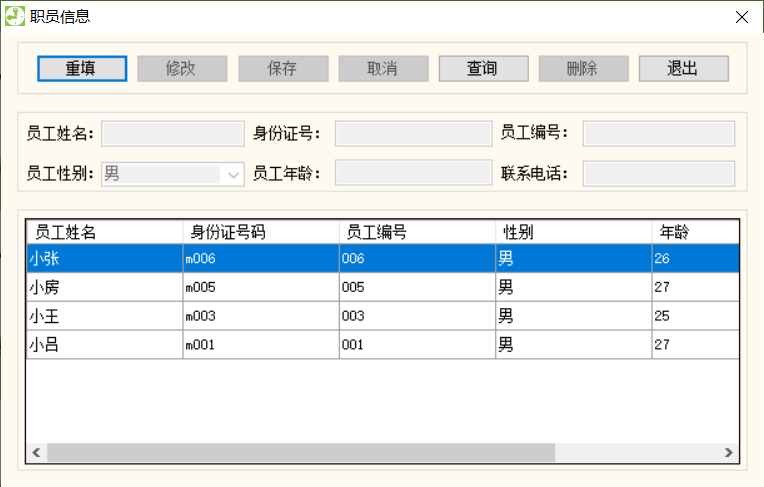Click the 职员信息 window app icon

(x=15, y=16)
